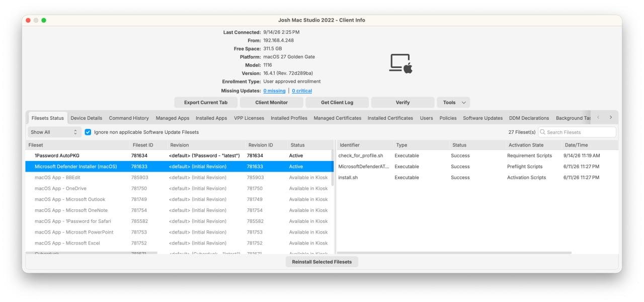Select the MicrosoftDefenderAT... script row
The width and height of the screenshot is (644, 302).
click(477, 167)
